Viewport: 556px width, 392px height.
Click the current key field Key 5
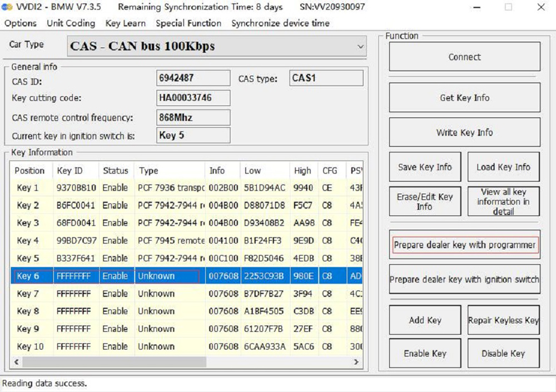[193, 135]
